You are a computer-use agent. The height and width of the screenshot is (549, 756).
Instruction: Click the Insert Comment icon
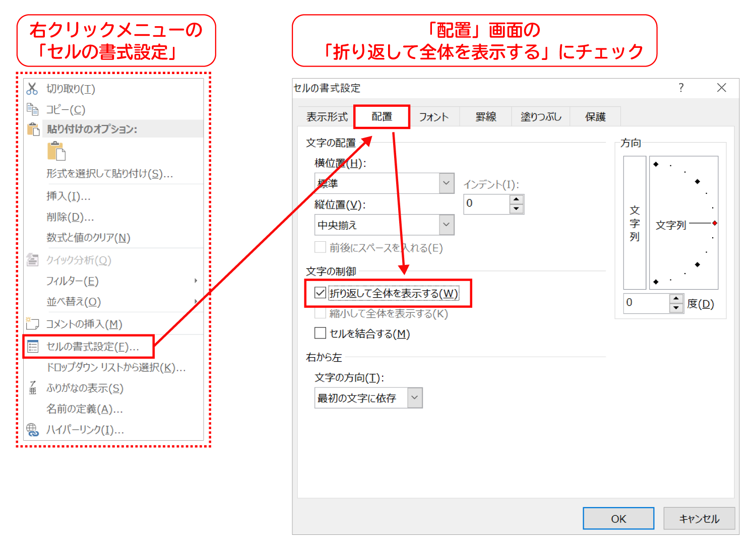pos(32,323)
